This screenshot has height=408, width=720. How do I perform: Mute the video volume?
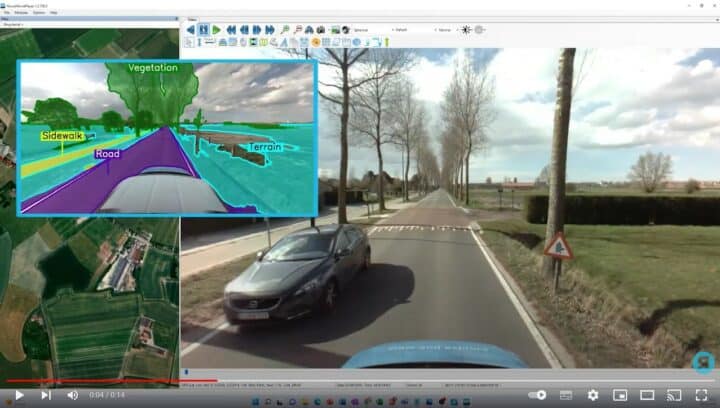pos(72,395)
